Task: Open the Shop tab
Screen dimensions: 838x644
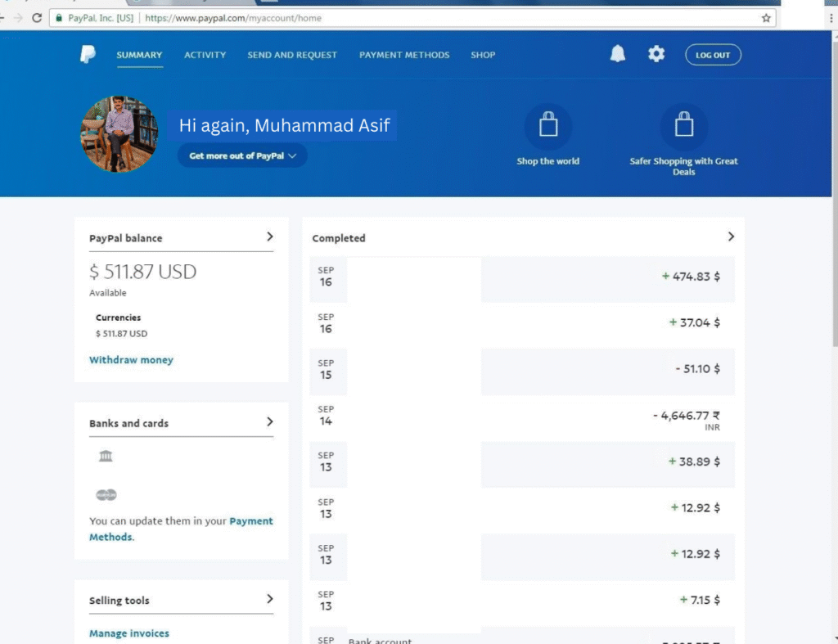Action: pyautogui.click(x=483, y=55)
